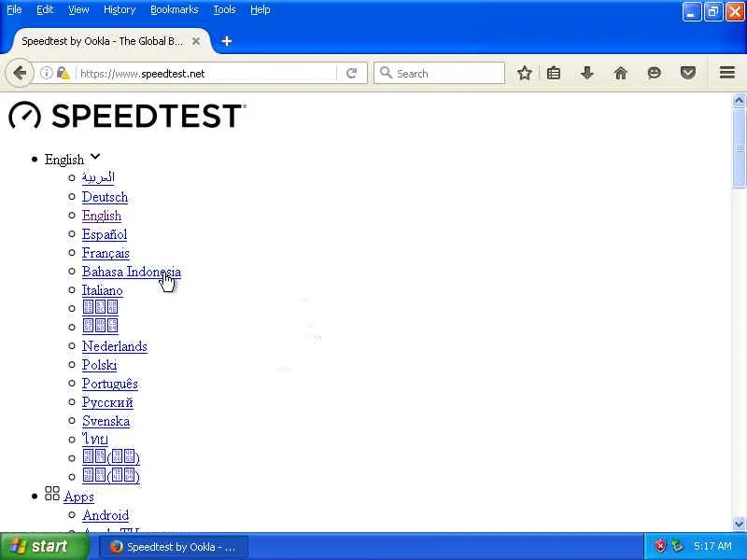Click the Apps grid icon

tap(52, 494)
